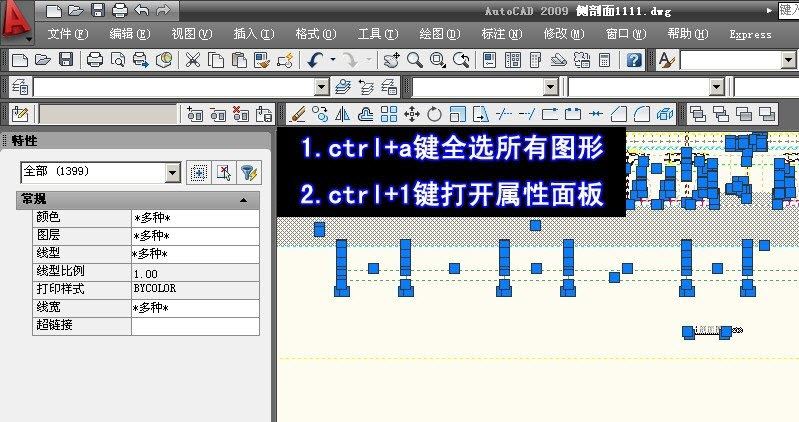Click the Match Properties paintbrush icon
This screenshot has height=422, width=799.
tap(262, 60)
